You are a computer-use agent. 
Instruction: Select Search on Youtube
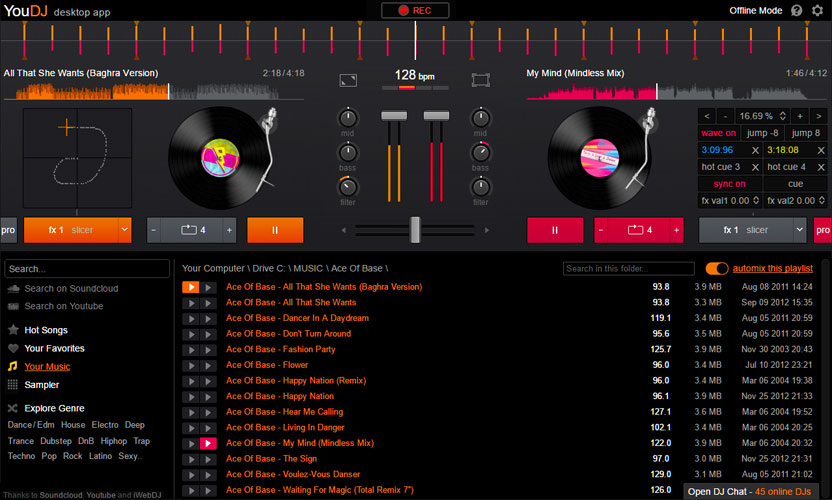(64, 306)
